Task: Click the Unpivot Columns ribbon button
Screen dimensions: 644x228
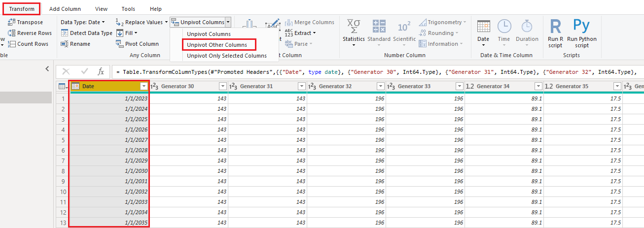Action: 198,22
